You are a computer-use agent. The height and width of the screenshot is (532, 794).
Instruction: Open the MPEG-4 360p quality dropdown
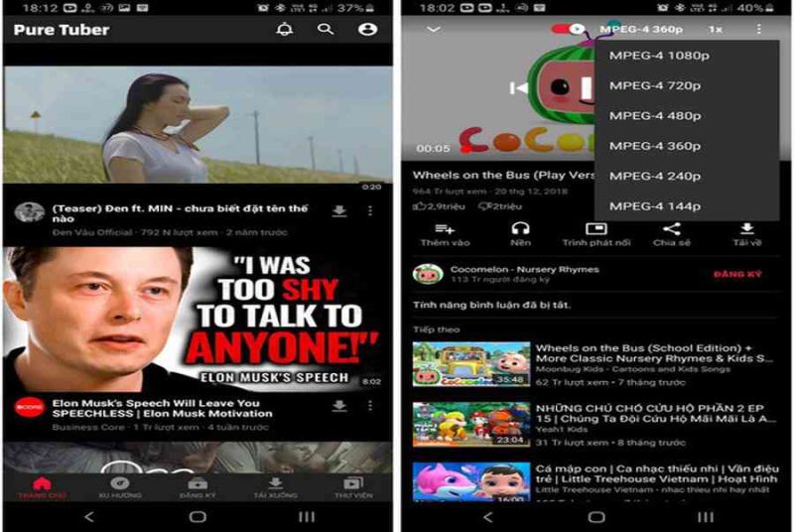click(x=641, y=30)
